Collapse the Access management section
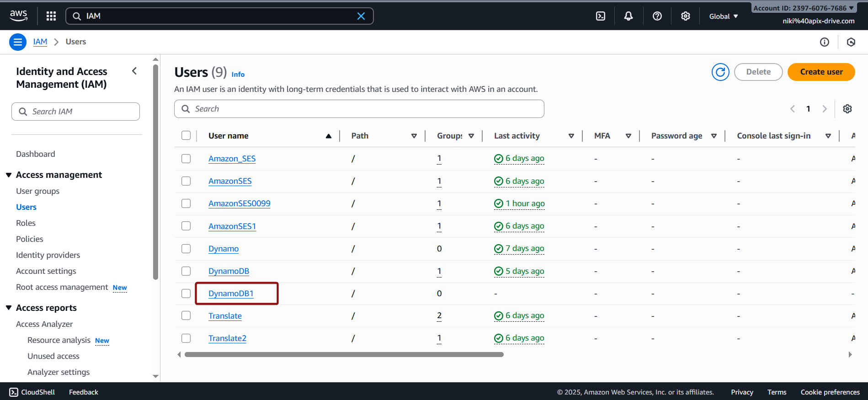The width and height of the screenshot is (868, 400). [x=9, y=175]
